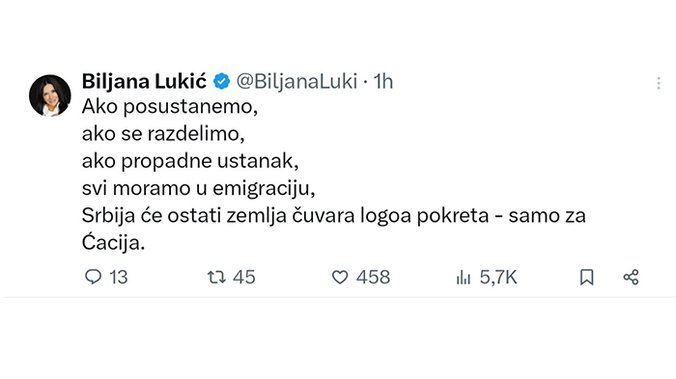Click the share icon of the tweet
Viewport: 676px width, 379px height.
tap(631, 277)
